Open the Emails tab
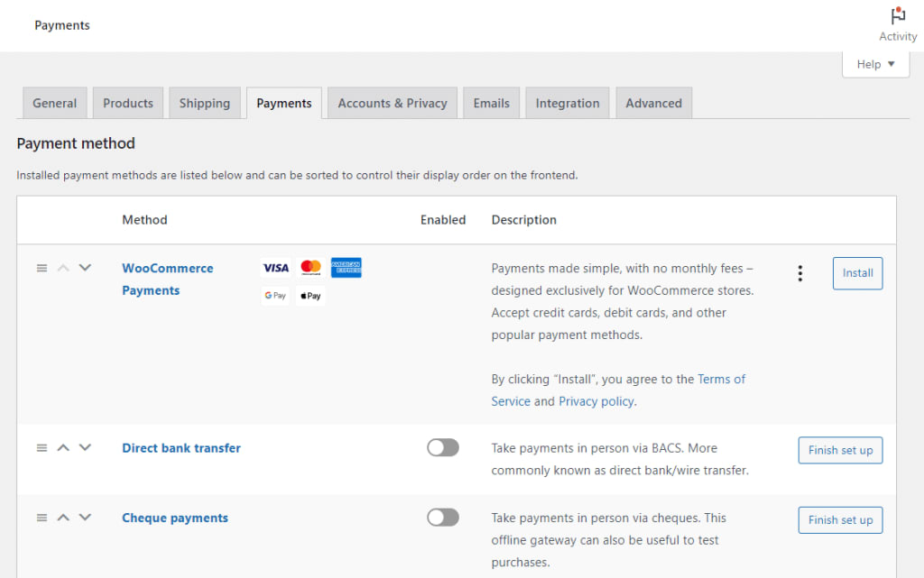 [492, 103]
